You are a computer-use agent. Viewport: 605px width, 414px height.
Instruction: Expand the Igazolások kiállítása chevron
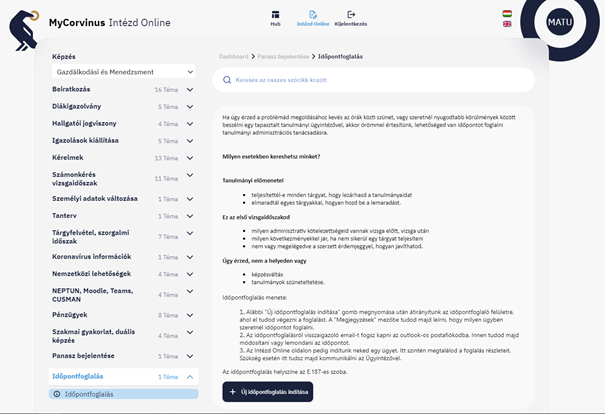pyautogui.click(x=190, y=141)
